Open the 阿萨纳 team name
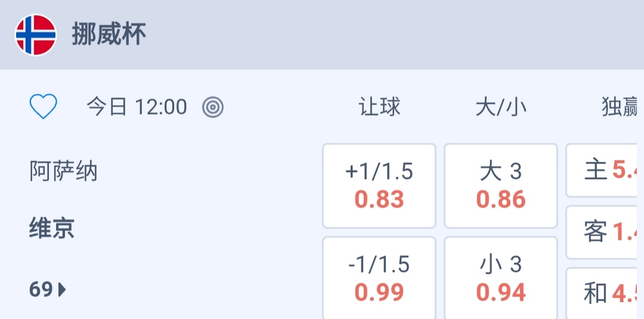Screen dimensions: 644x319 pos(63,172)
